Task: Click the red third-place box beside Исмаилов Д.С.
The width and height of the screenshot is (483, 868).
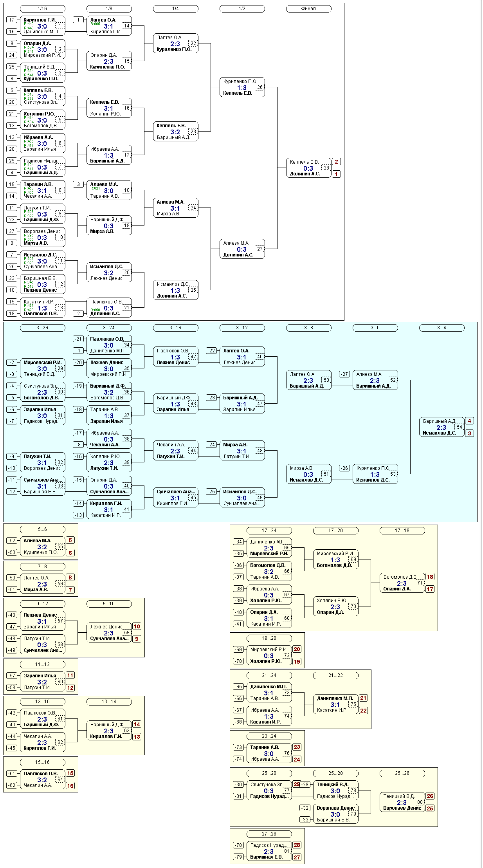Action: click(x=469, y=433)
